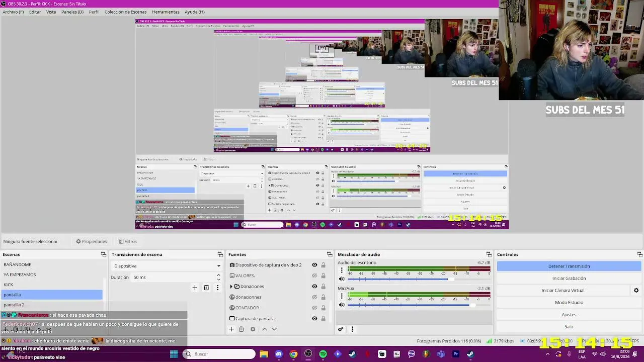The image size is (644, 362).
Task: Expand the Donaciones group
Action: coord(231,287)
